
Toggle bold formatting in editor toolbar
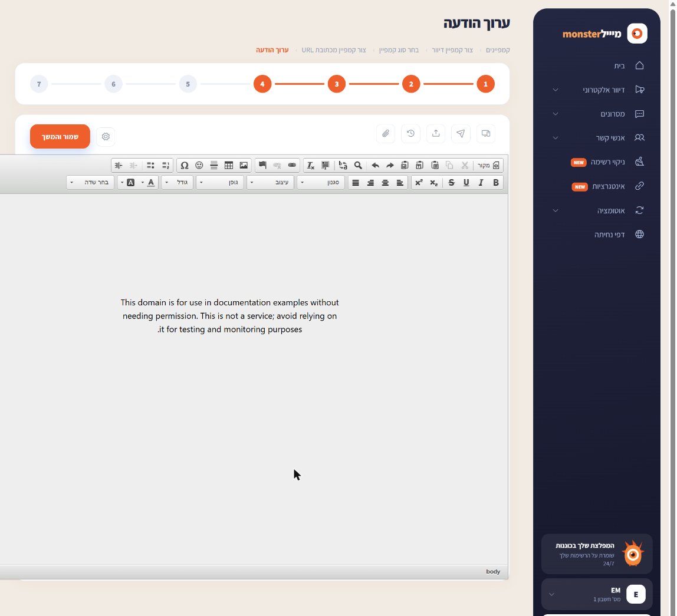point(495,183)
